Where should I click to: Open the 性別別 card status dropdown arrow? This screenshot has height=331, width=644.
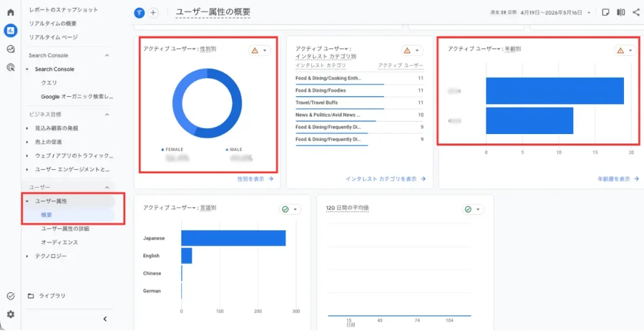(x=265, y=50)
